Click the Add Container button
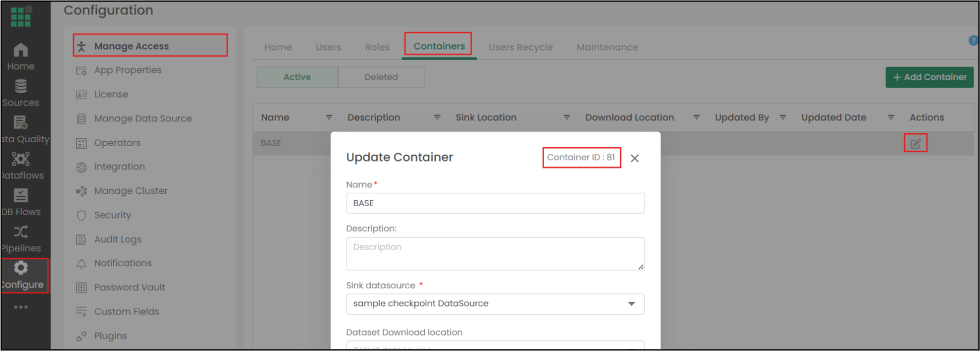Viewport: 980px width, 351px height. 929,77
